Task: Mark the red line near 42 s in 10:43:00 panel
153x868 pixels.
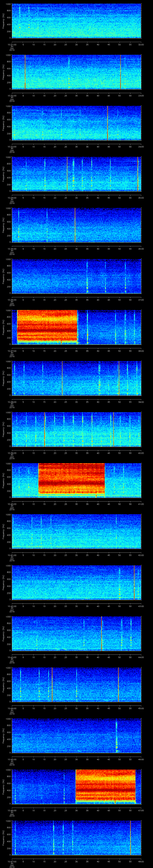Action: coord(102,633)
